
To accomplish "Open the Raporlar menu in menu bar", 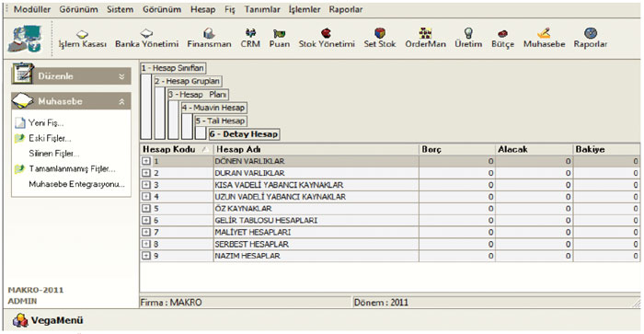I will click(x=346, y=9).
